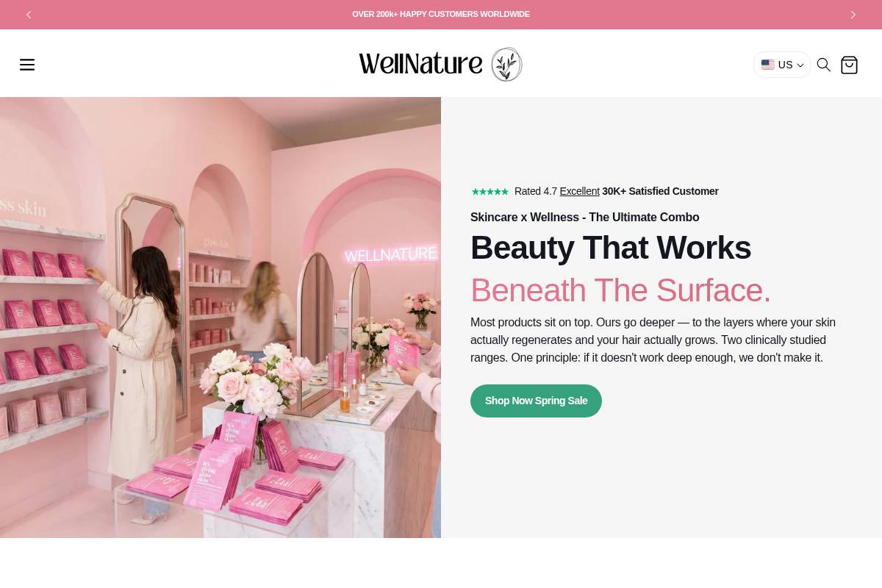Open the hamburger navigation menu
This screenshot has width=882, height=588.
click(27, 65)
